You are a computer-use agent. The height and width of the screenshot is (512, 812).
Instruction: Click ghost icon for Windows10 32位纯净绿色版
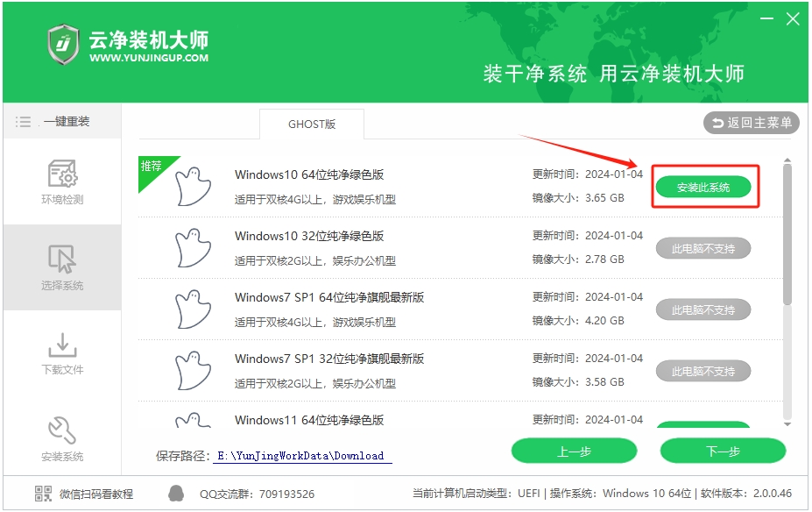(193, 248)
